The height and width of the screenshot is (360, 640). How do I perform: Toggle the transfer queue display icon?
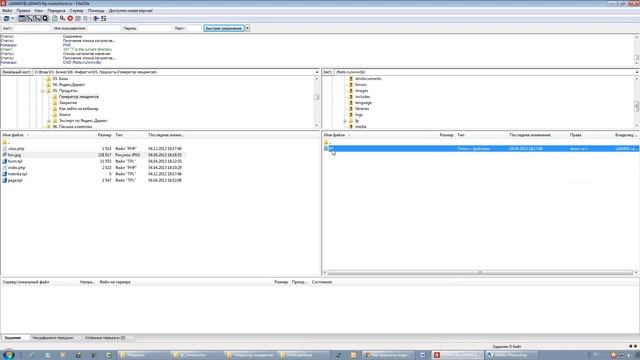(x=45, y=18)
